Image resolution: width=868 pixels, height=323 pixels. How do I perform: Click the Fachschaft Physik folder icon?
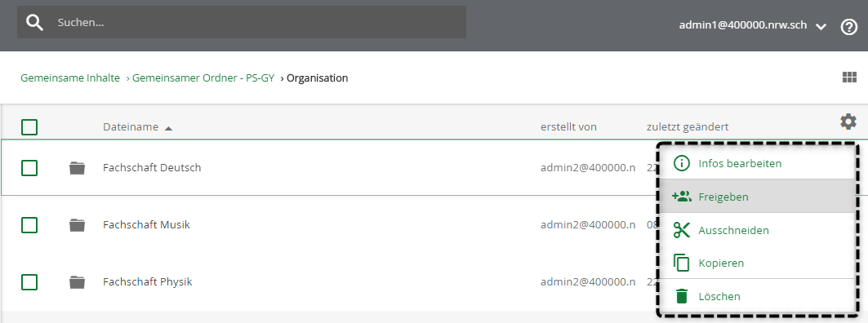pyautogui.click(x=77, y=282)
